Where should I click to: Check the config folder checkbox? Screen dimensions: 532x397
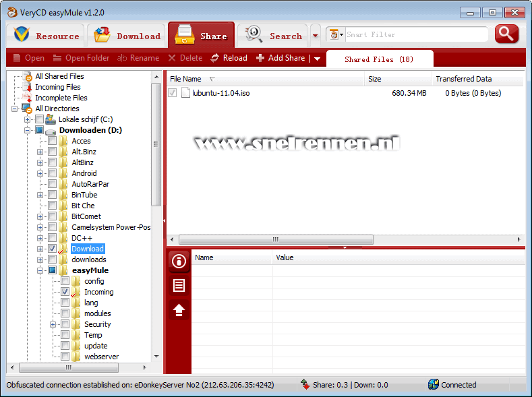click(65, 281)
